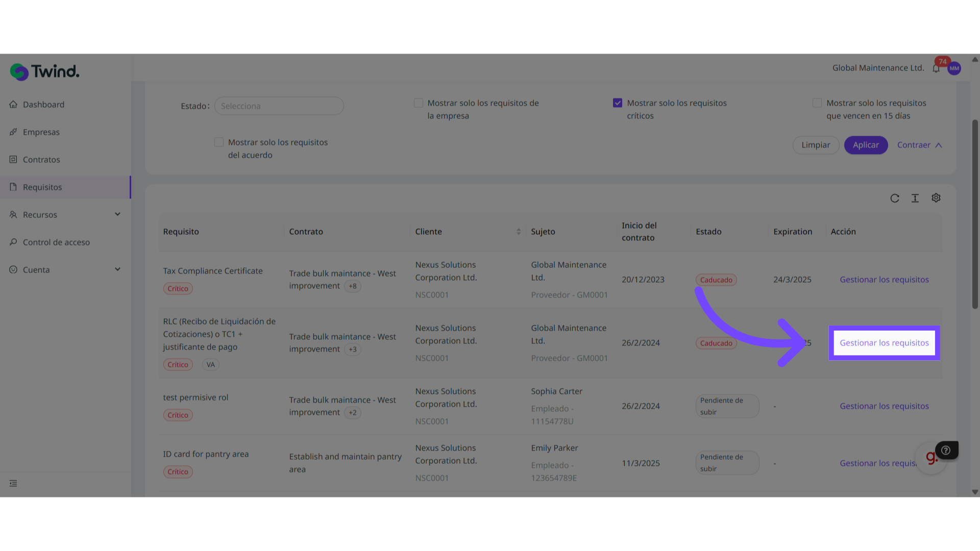980x551 pixels.
Task: Collapse sidebar using bottom menu icon
Action: pos(13,483)
